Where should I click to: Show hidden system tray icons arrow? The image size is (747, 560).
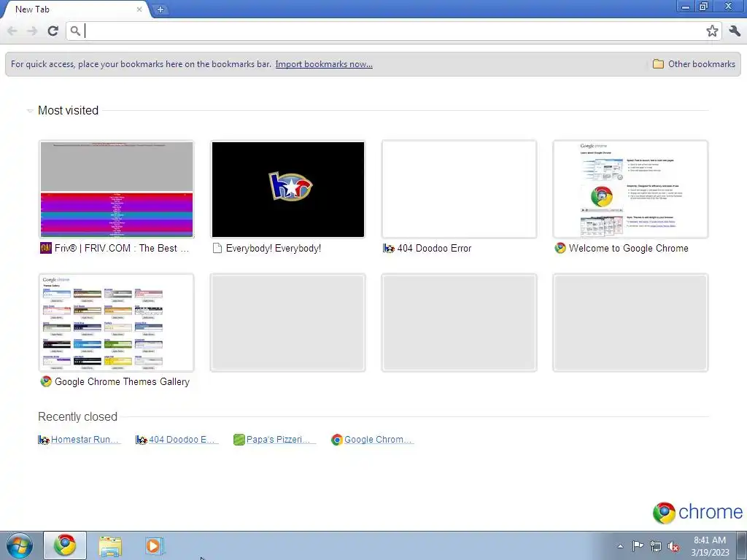click(620, 546)
